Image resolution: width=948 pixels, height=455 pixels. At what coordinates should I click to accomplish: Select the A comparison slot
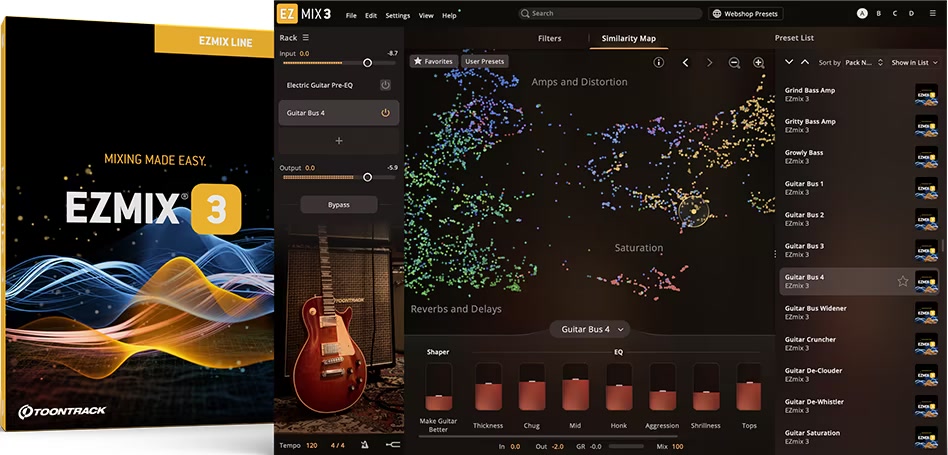pos(862,14)
